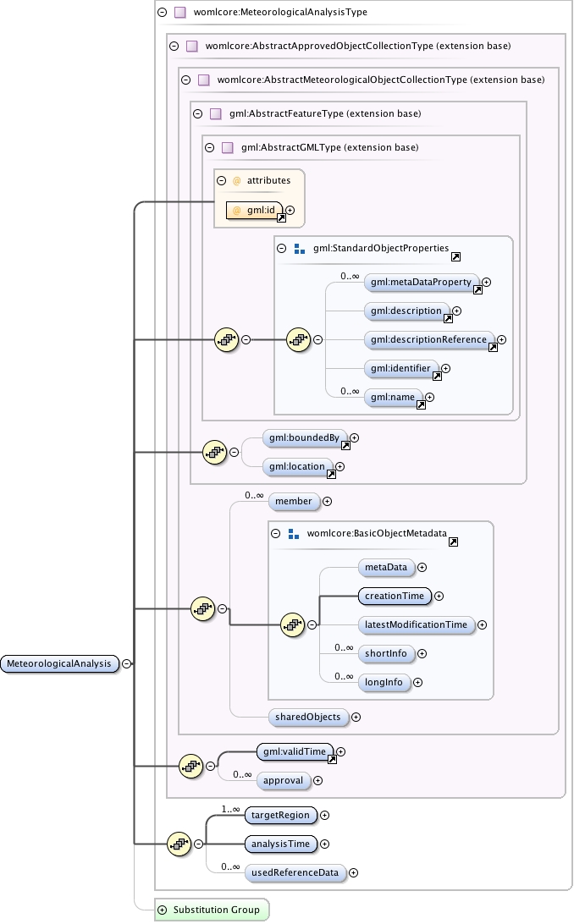Expand the gml:id attribute

[x=290, y=210]
